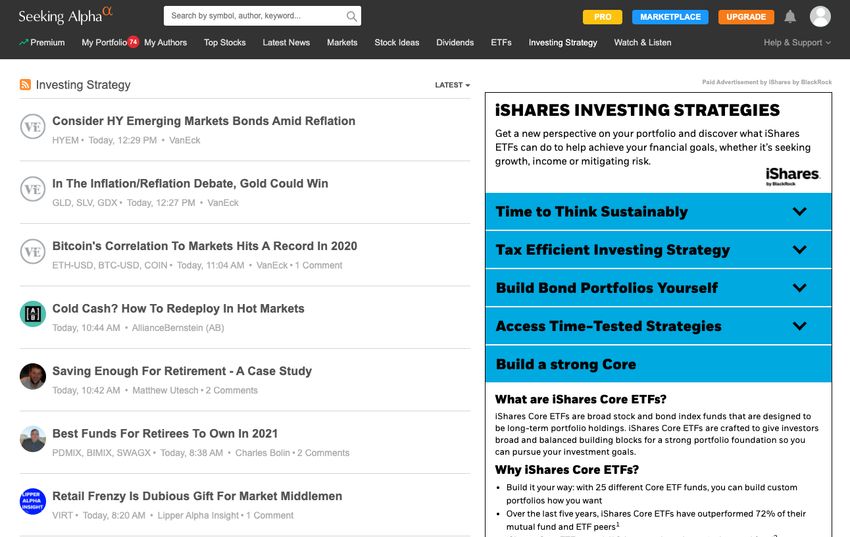Click VanEck avatar beside Bitcoin's Correlation article
The width and height of the screenshot is (850, 537).
coord(33,251)
